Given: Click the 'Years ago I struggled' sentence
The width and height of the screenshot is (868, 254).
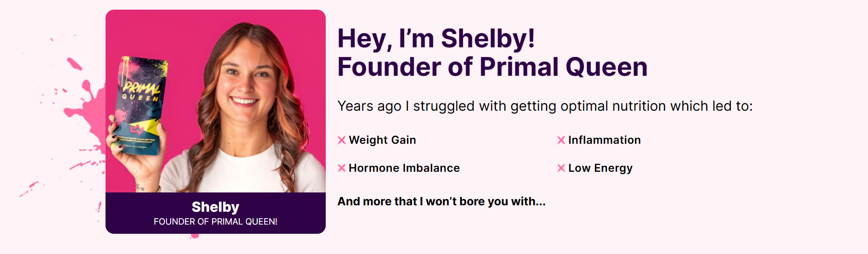Looking at the screenshot, I should 545,106.
